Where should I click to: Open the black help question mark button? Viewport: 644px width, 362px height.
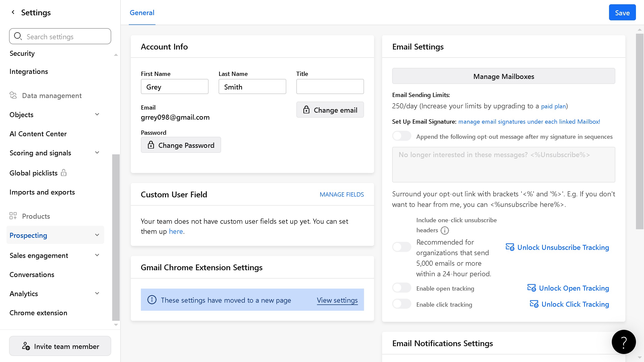(x=623, y=342)
